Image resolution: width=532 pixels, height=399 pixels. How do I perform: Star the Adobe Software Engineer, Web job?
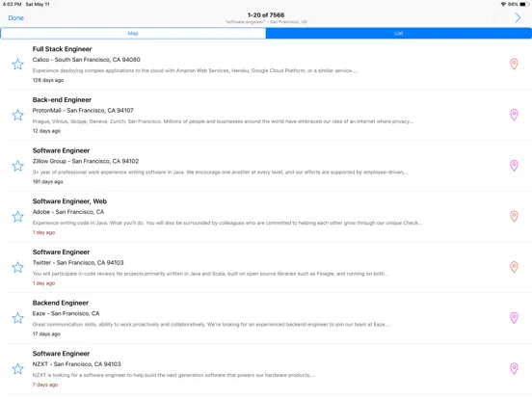point(17,217)
